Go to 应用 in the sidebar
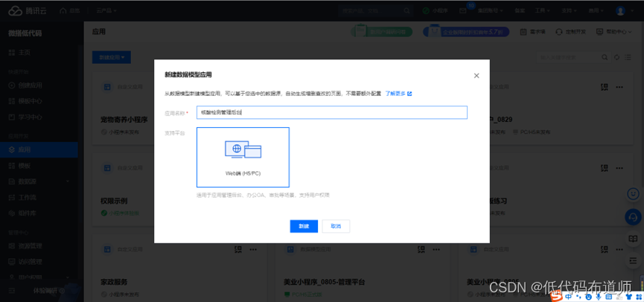This screenshot has height=302, width=644. 25,150
